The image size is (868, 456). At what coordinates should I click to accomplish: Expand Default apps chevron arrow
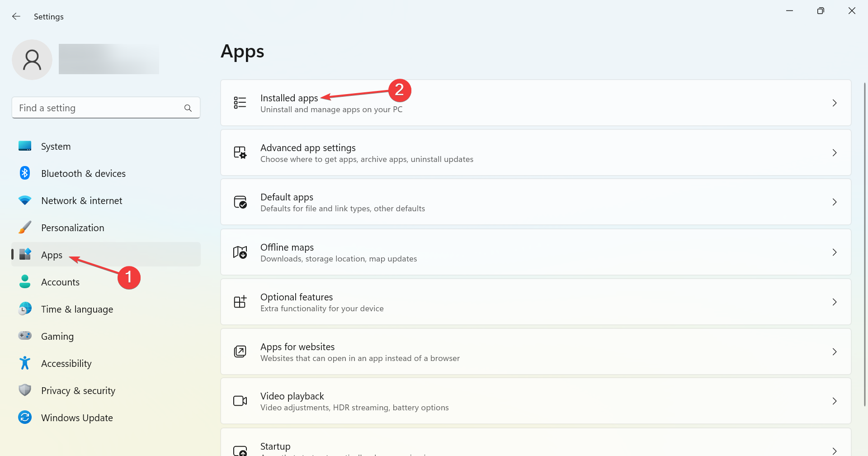pyautogui.click(x=835, y=202)
